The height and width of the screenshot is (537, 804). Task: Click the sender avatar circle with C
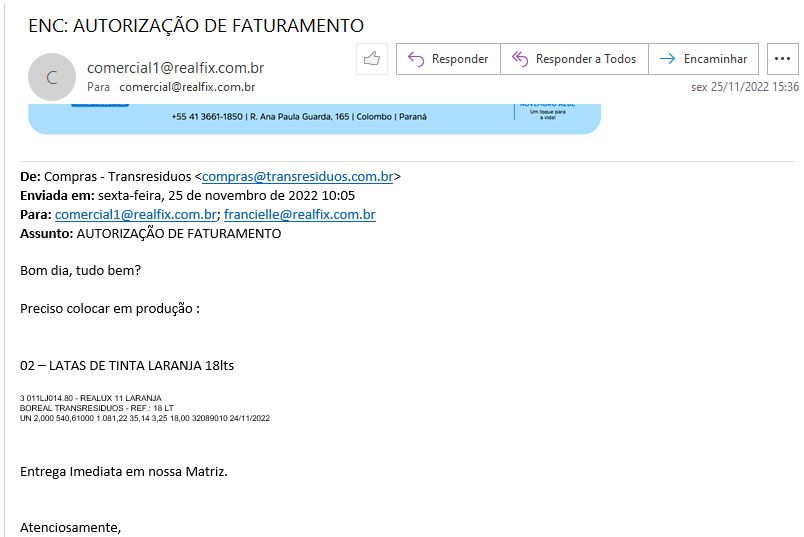[52, 76]
